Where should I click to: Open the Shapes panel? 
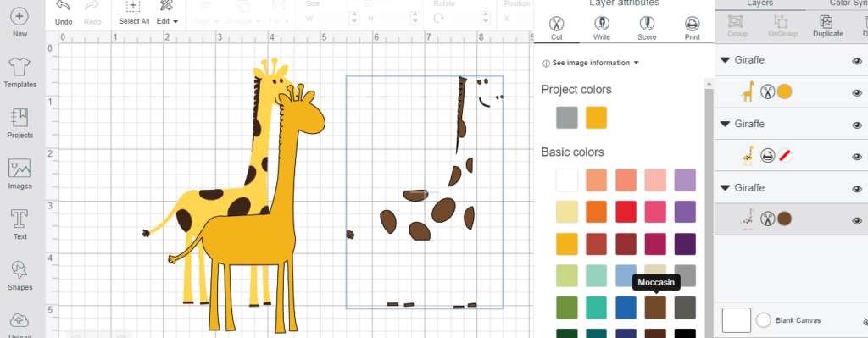20,275
